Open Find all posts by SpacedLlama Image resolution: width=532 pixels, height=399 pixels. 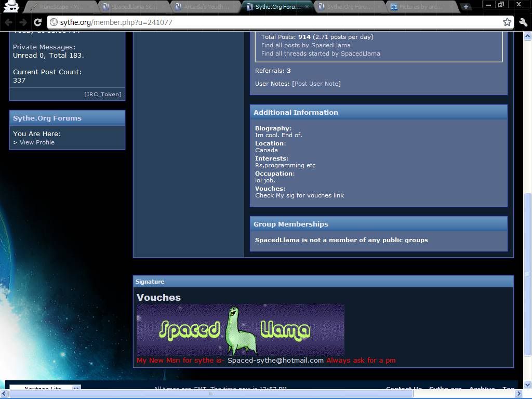(x=305, y=45)
